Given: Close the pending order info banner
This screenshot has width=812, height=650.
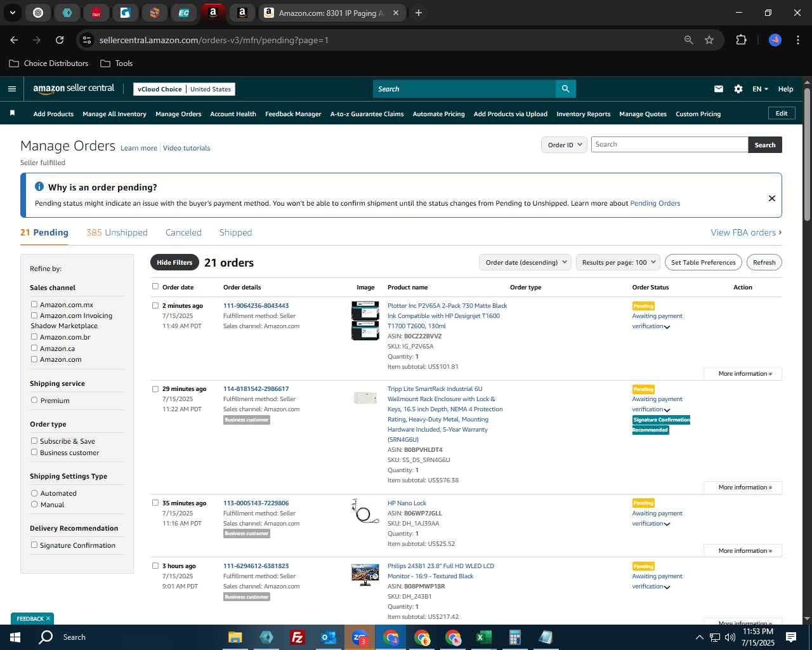Looking at the screenshot, I should pyautogui.click(x=772, y=198).
